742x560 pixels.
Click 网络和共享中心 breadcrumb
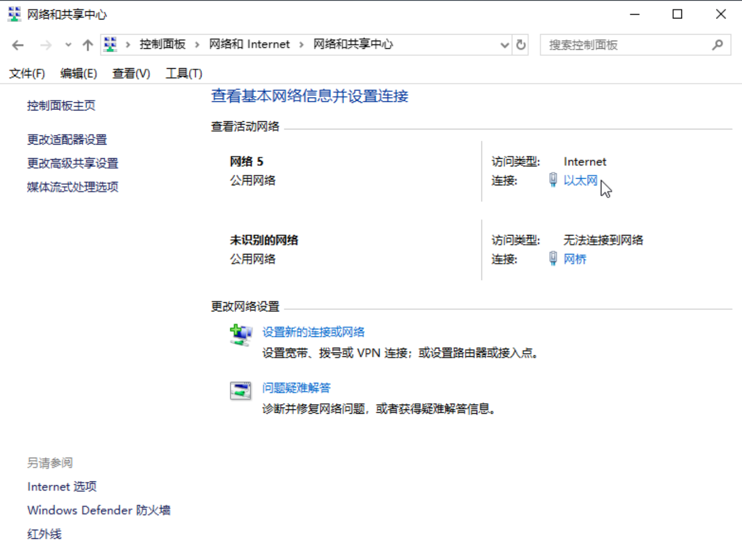[x=353, y=44]
